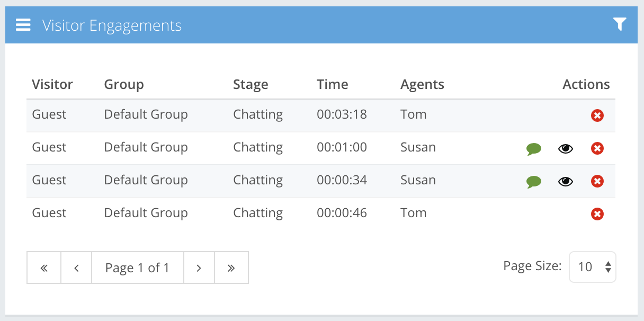
Task: Sort by the Visitor column header
Action: pos(52,85)
